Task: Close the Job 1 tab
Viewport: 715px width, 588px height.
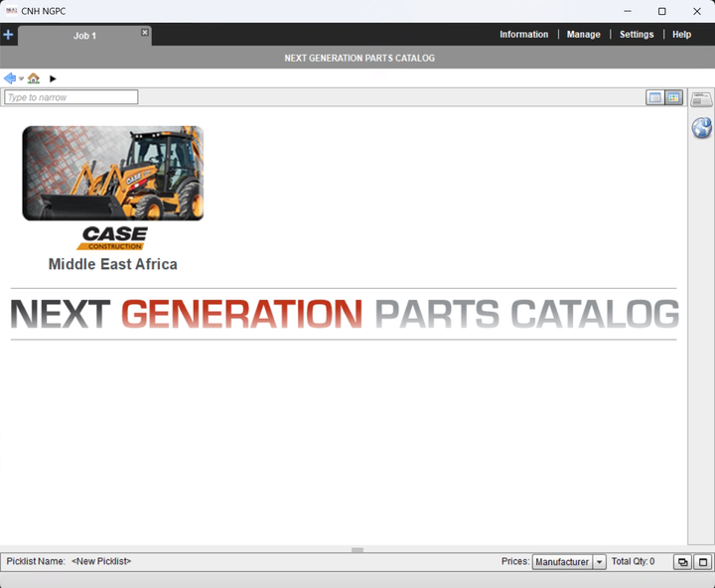Action: 145,32
